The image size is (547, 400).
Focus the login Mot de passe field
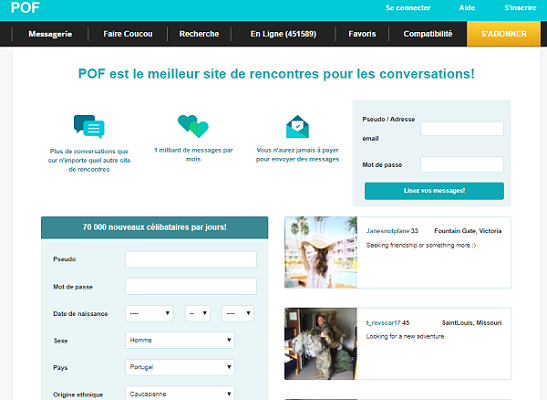click(x=462, y=164)
